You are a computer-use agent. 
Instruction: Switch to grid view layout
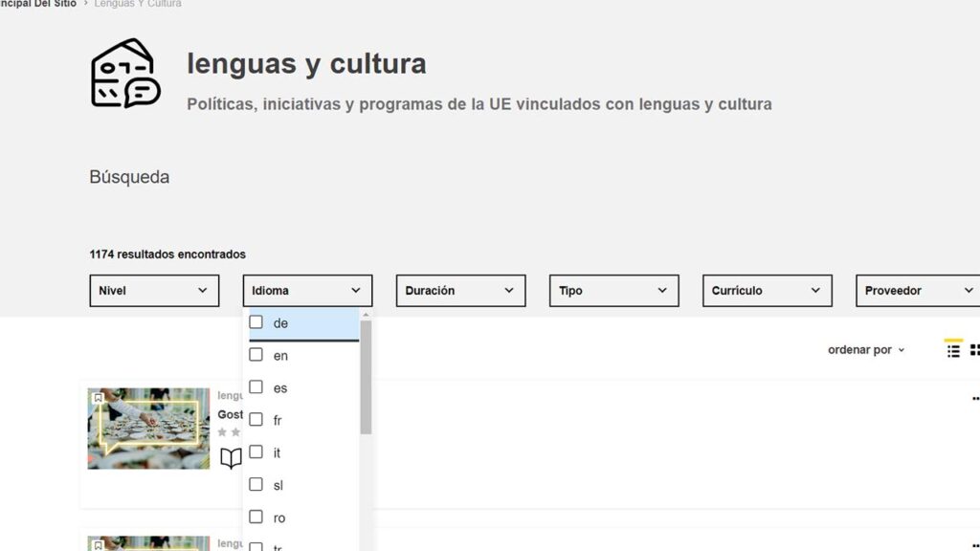[x=974, y=350]
